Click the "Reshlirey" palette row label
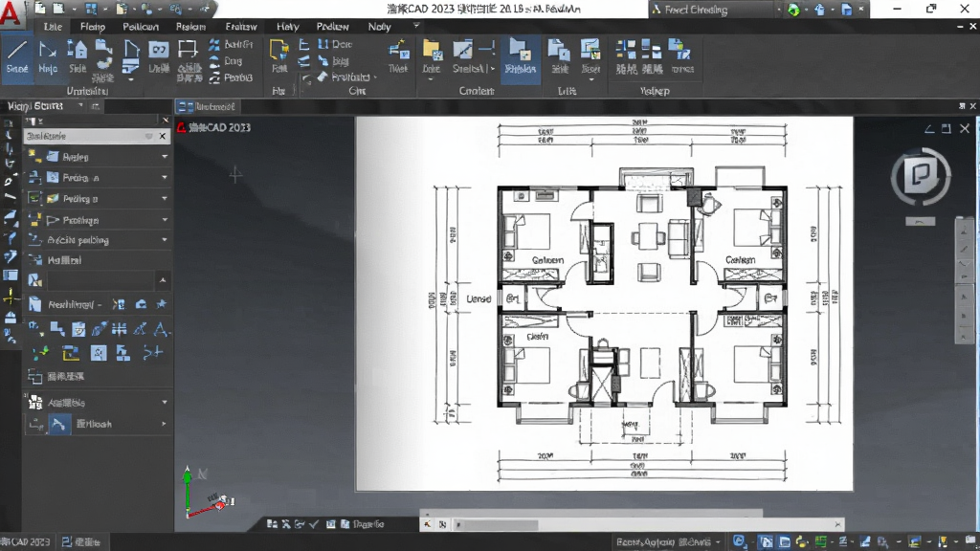This screenshot has height=551, width=980. pos(71,304)
